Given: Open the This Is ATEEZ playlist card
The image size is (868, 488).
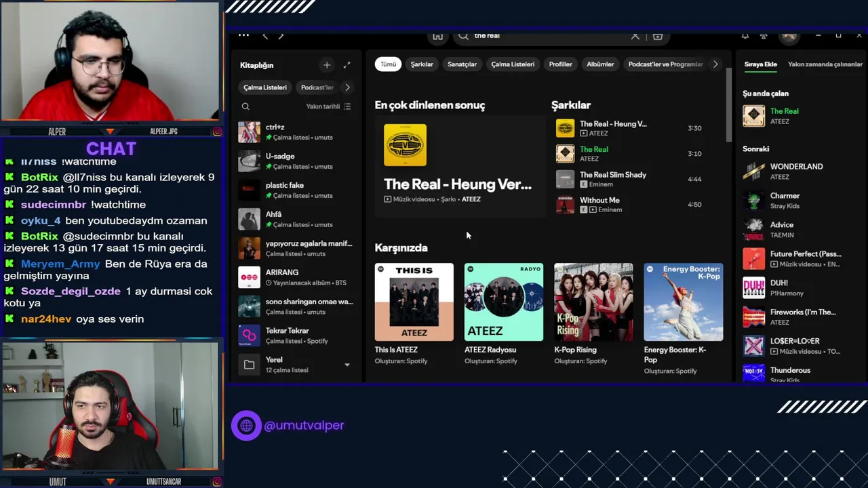Looking at the screenshot, I should [414, 315].
